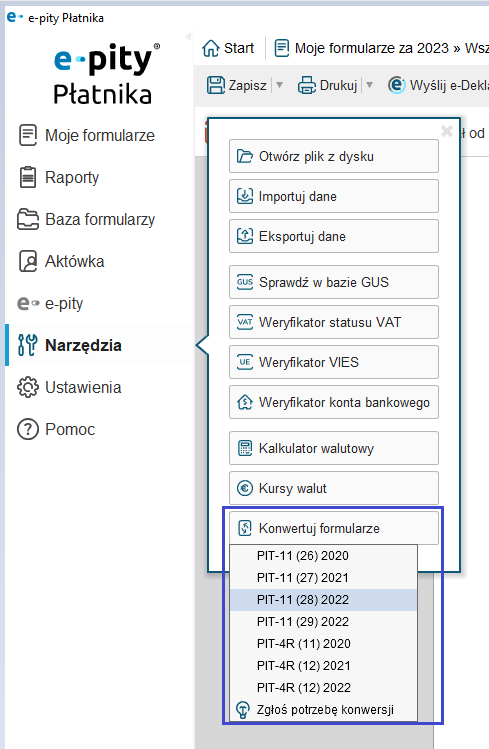The height and width of the screenshot is (749, 489).
Task: Choose PIT-11 (28) 2022 conversion
Action: pos(324,600)
